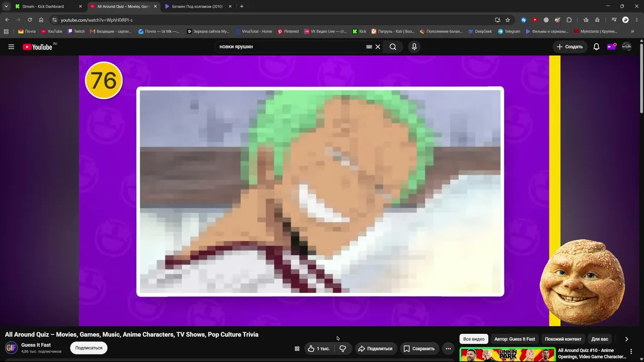Screen dimensions: 644x362
Task: Bookmark this page with star icon
Action: (508, 20)
